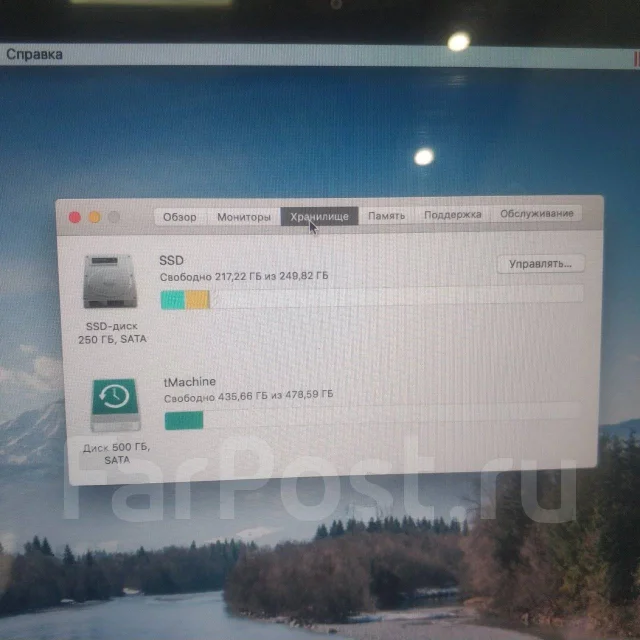Switch to the Мониторы tab
Image resolution: width=640 pixels, height=640 pixels.
pos(244,217)
